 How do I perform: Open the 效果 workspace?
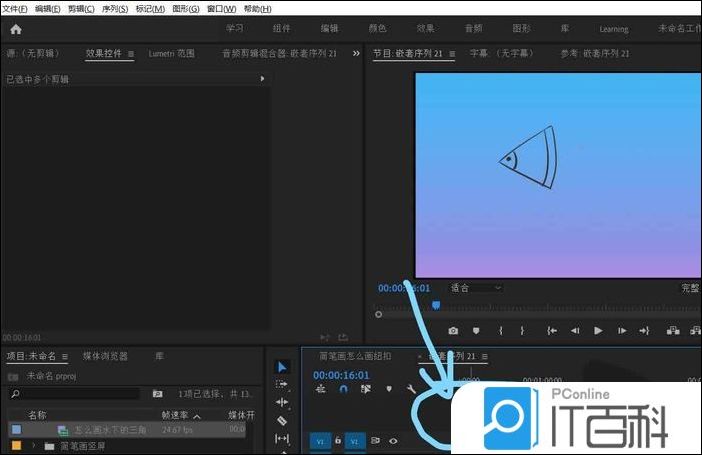[x=426, y=29]
